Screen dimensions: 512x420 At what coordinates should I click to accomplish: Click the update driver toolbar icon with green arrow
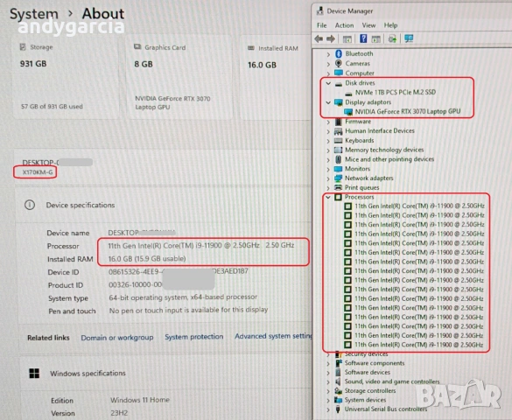point(392,39)
